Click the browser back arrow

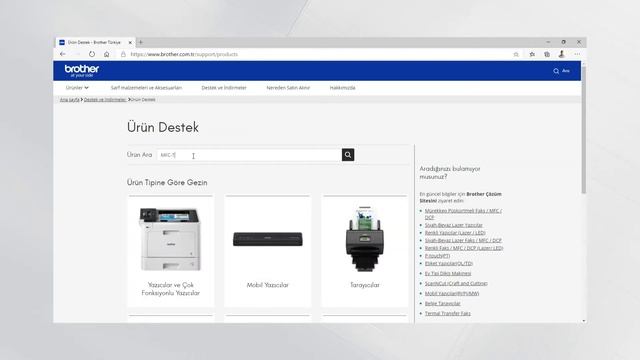62,54
